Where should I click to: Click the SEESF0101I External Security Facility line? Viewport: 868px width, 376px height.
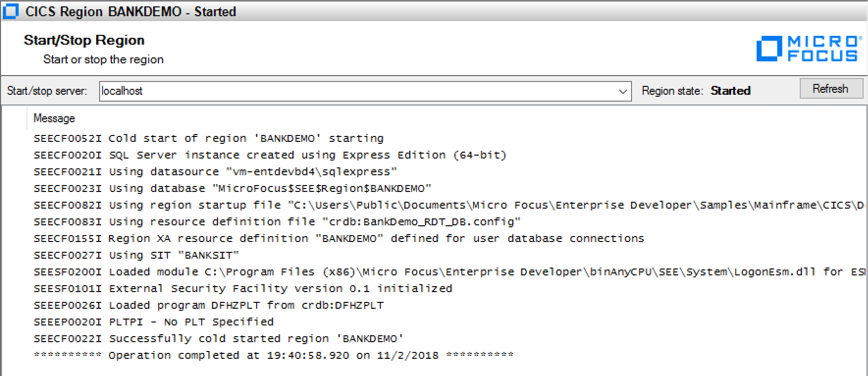[242, 288]
